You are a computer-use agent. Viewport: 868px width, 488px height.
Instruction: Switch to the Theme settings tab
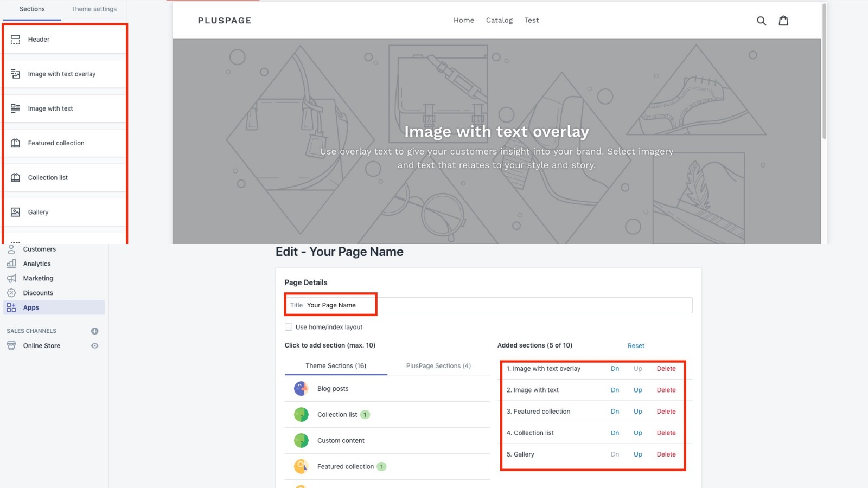click(93, 9)
